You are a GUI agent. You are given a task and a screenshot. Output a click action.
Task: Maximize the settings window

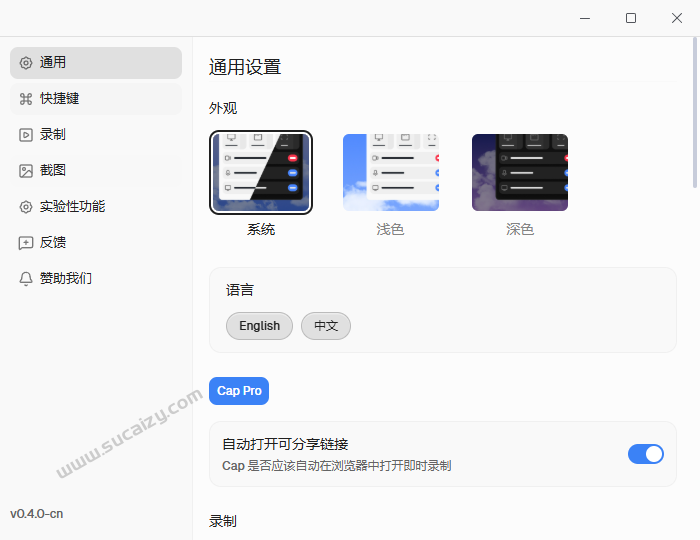pyautogui.click(x=631, y=18)
